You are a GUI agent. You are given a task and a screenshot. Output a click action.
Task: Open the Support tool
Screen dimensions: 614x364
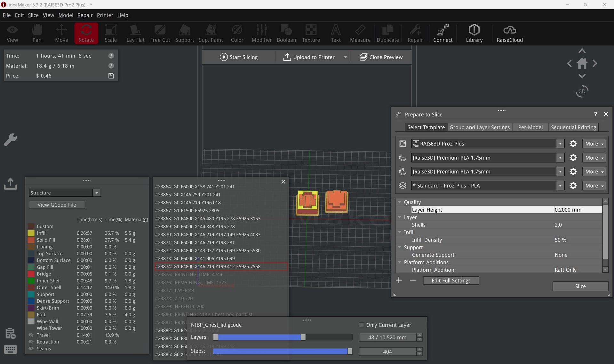coord(185,33)
